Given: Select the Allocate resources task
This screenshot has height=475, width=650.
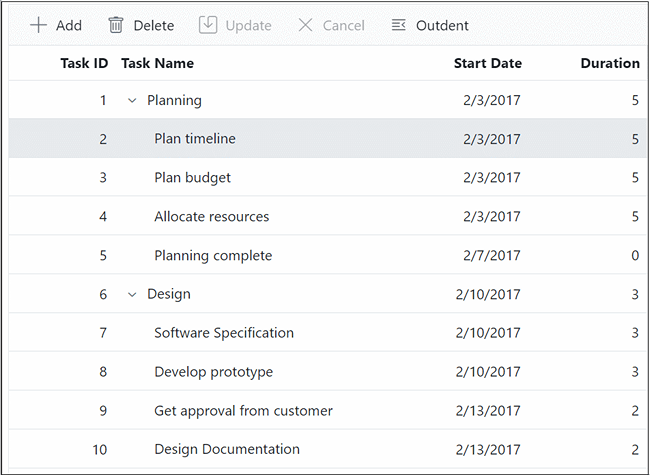Looking at the screenshot, I should tap(211, 217).
